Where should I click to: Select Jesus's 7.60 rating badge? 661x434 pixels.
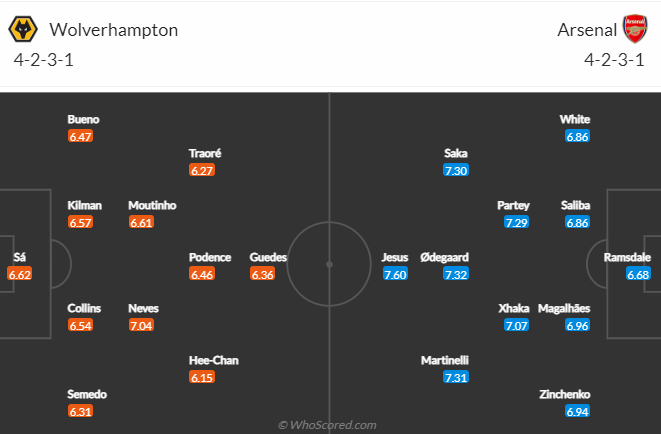pos(395,274)
